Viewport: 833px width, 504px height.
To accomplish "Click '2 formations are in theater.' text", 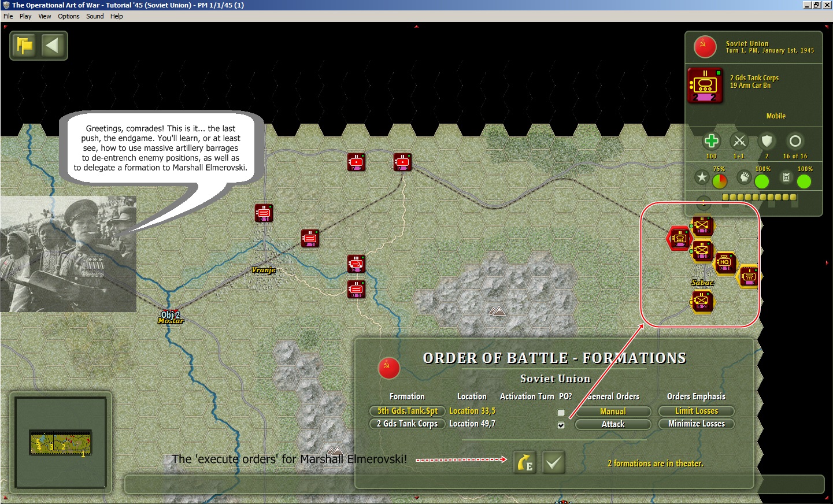I will pyautogui.click(x=656, y=464).
